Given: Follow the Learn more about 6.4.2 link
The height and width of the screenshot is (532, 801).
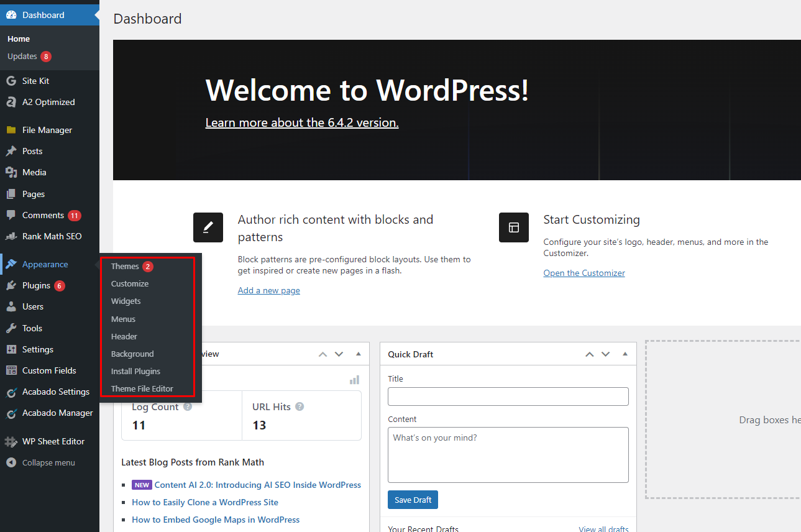Looking at the screenshot, I should 302,122.
